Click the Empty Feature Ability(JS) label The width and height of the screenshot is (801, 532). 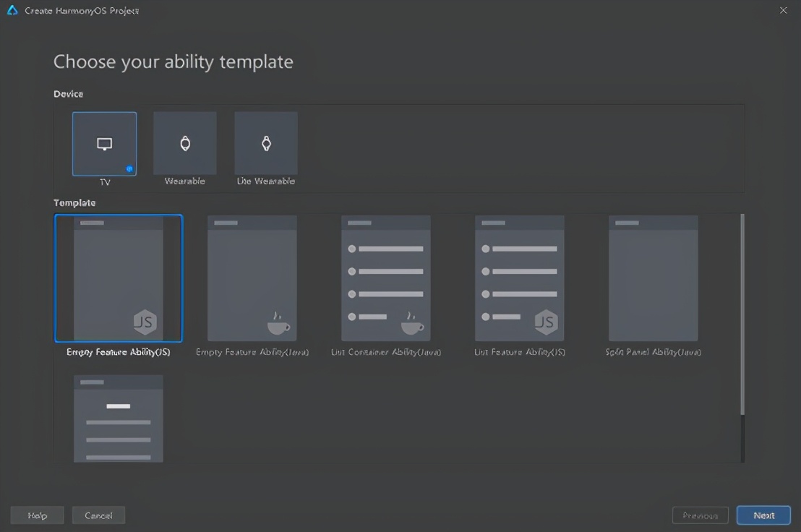tap(119, 352)
